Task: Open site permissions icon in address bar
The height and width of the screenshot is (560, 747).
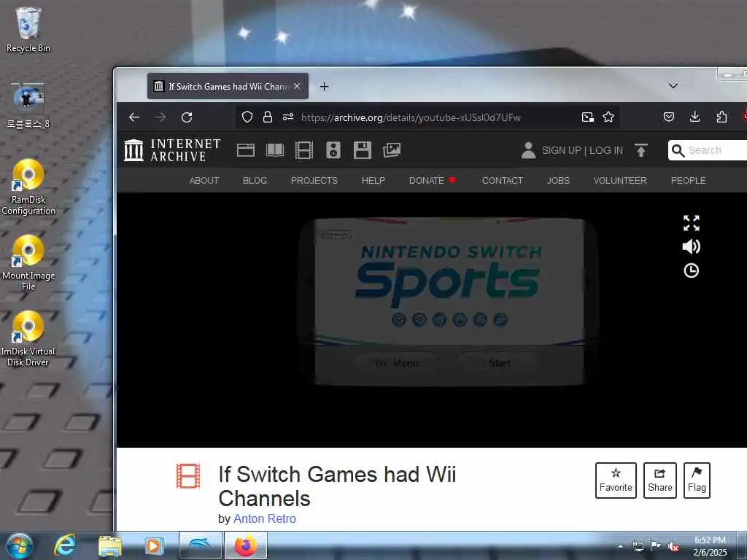Action: (287, 117)
